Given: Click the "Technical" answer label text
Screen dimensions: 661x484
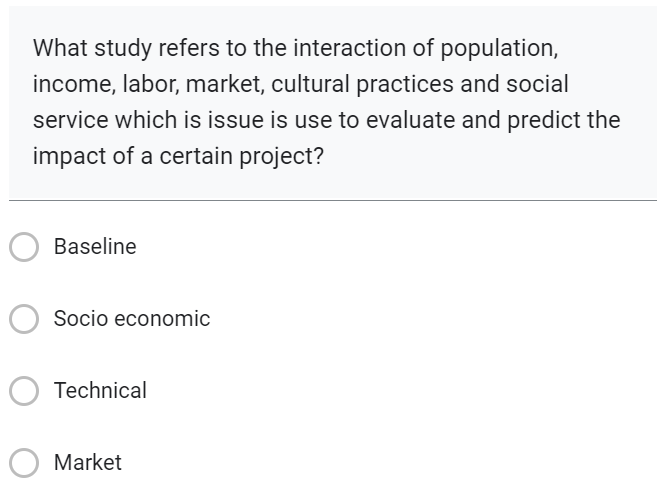Looking at the screenshot, I should pyautogui.click(x=100, y=391).
